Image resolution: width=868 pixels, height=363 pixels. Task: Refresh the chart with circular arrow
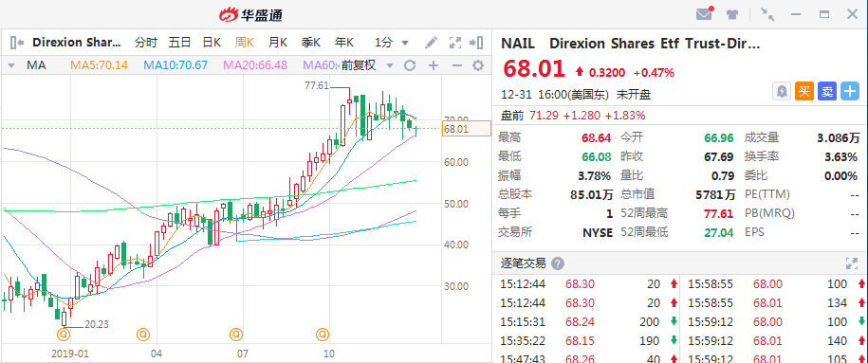pos(410,65)
